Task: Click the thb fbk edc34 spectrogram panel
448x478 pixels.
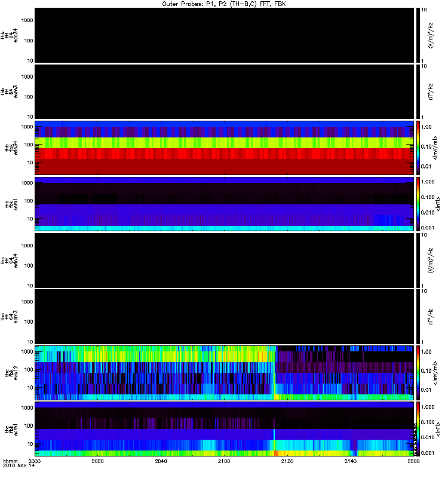Action: click(x=225, y=148)
